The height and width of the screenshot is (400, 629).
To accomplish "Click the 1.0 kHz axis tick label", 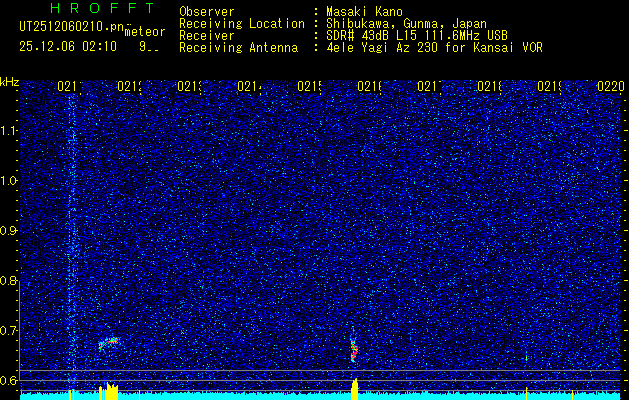I will point(9,181).
